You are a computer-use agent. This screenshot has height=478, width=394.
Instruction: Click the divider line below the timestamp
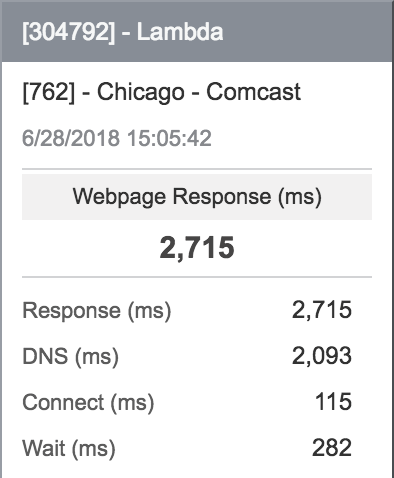(197, 169)
